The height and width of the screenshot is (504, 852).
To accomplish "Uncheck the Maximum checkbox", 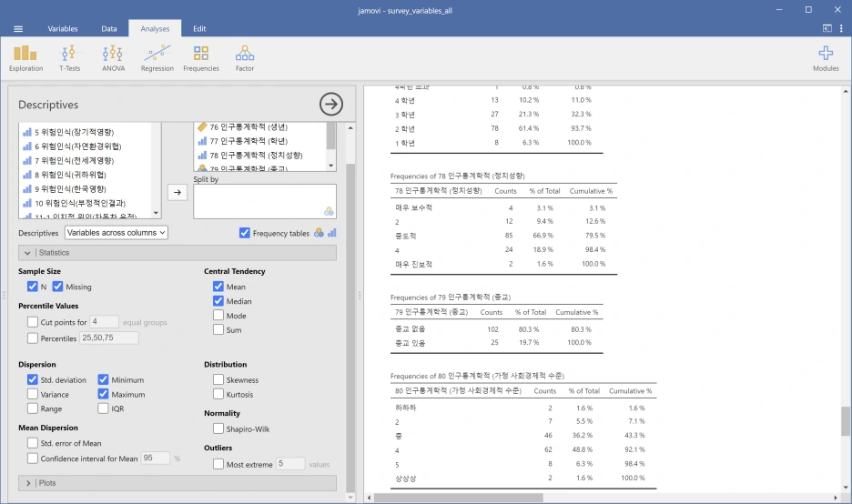I will coord(103,394).
